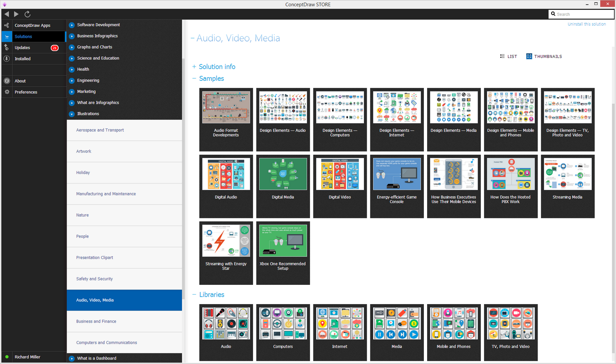Expand the Marketing category
Screen dimensions: 616x364
71,92
